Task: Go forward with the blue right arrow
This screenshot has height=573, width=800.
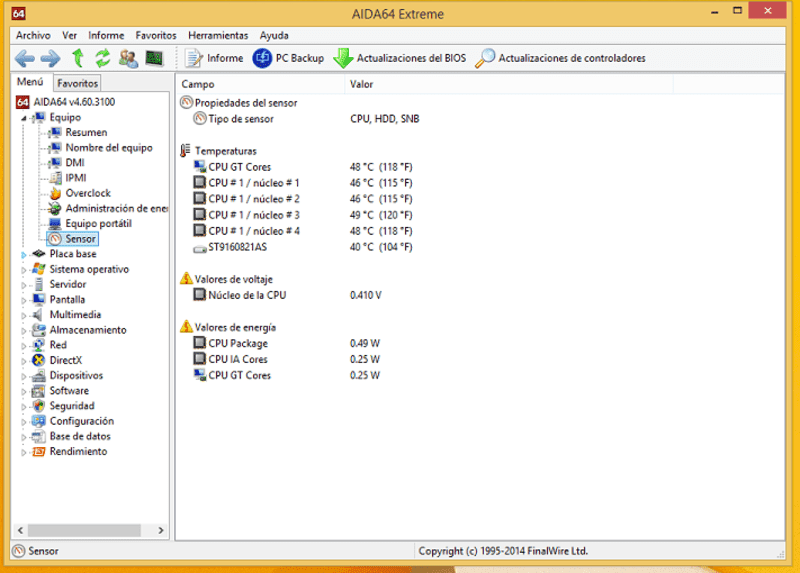Action: 51,59
